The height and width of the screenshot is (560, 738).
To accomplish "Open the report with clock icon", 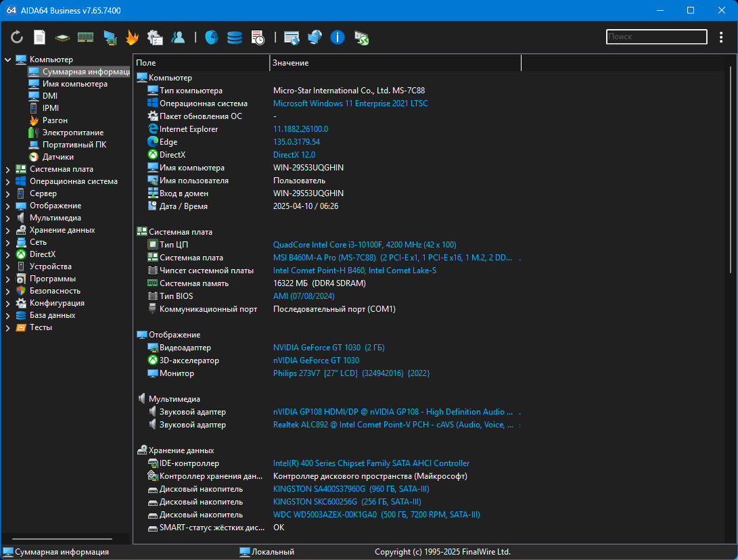I will (258, 37).
